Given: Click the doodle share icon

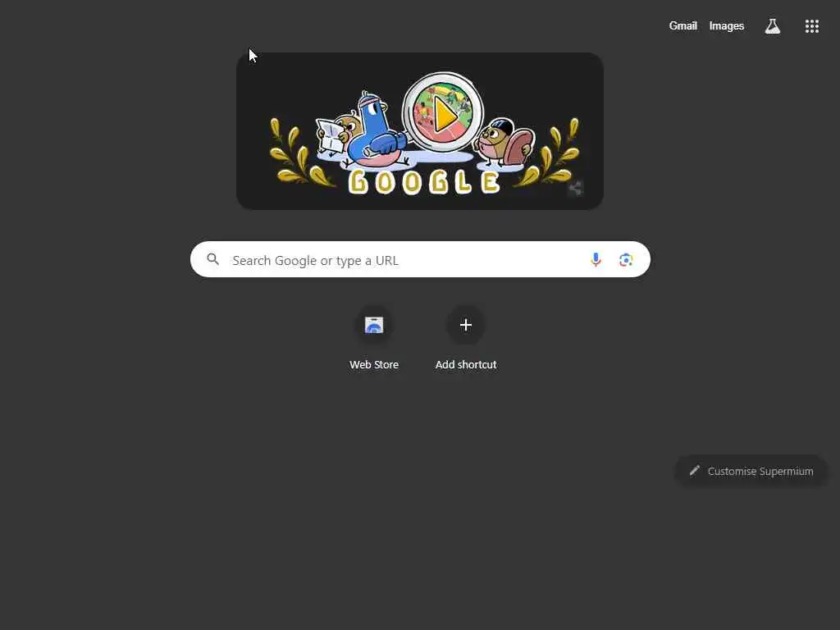Looking at the screenshot, I should coord(575,188).
